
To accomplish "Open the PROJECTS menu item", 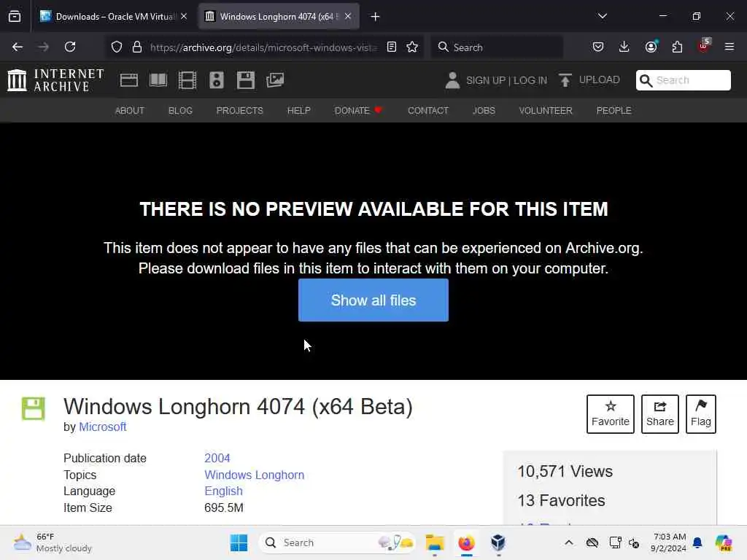I will 239,111.
